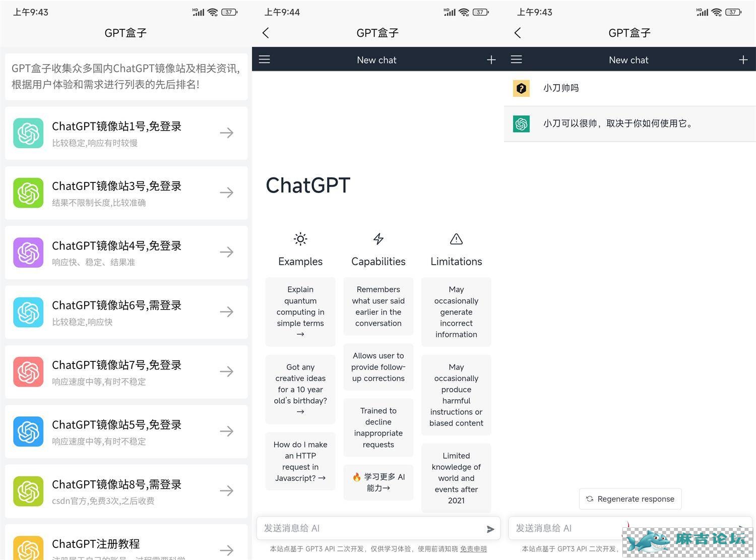Open 免责申明 link below input

click(473, 549)
